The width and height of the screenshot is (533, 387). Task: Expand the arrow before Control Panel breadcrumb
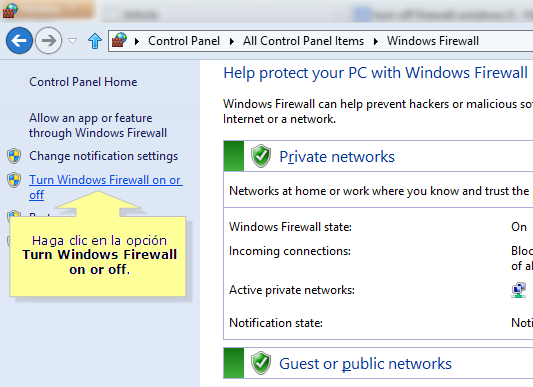click(x=137, y=41)
